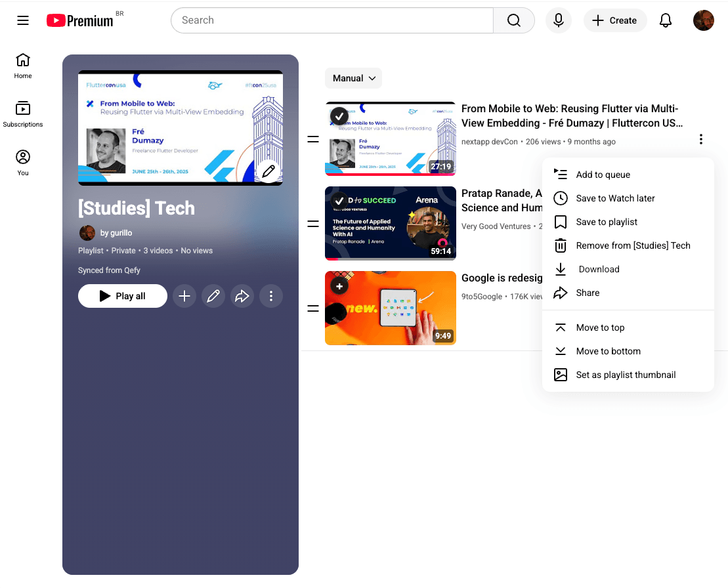This screenshot has width=728, height=588.
Task: Open playlist more options menu
Action: pyautogui.click(x=271, y=296)
